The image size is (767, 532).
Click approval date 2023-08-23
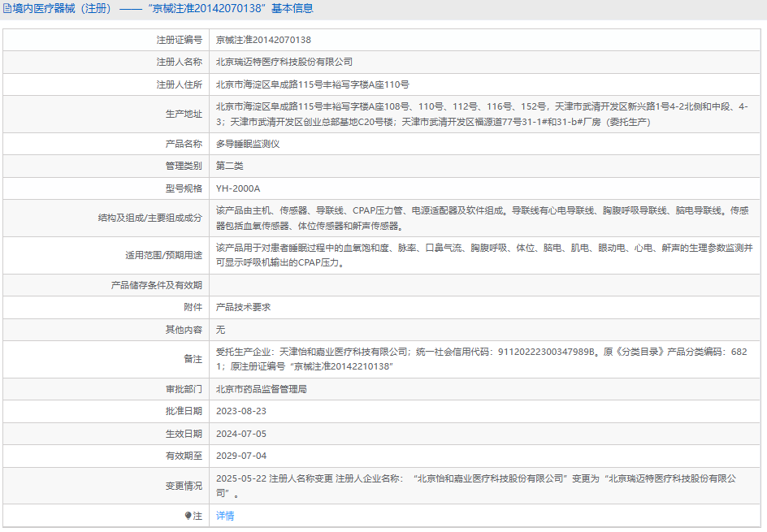coord(240,412)
